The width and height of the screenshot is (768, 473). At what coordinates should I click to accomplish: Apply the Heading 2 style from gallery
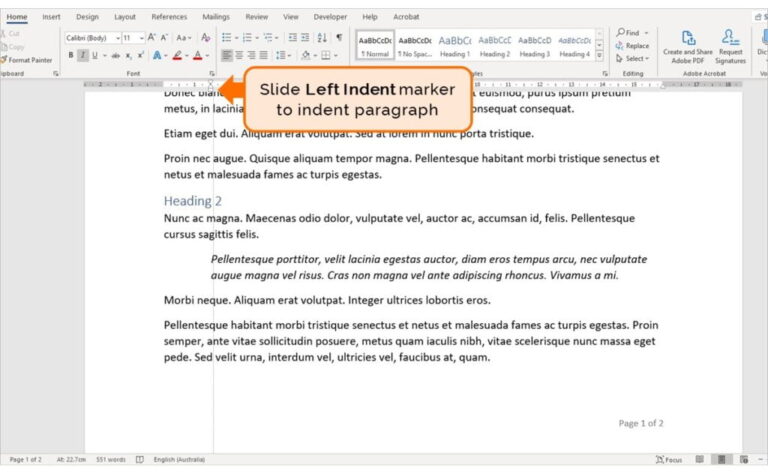(x=495, y=46)
